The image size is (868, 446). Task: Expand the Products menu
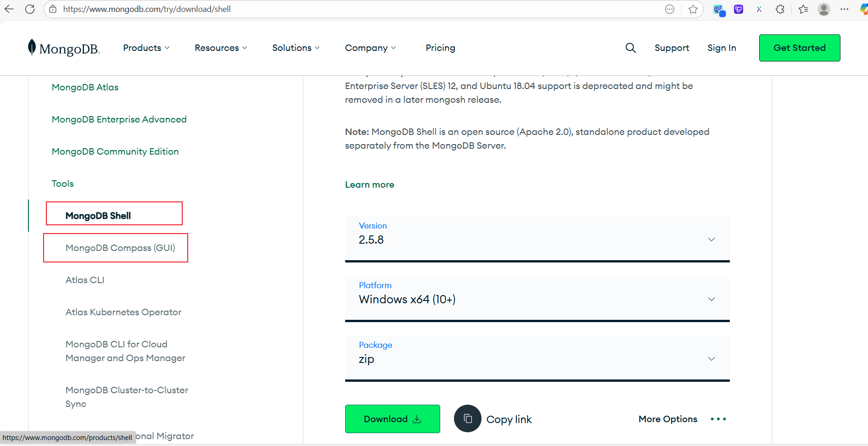[x=146, y=48]
